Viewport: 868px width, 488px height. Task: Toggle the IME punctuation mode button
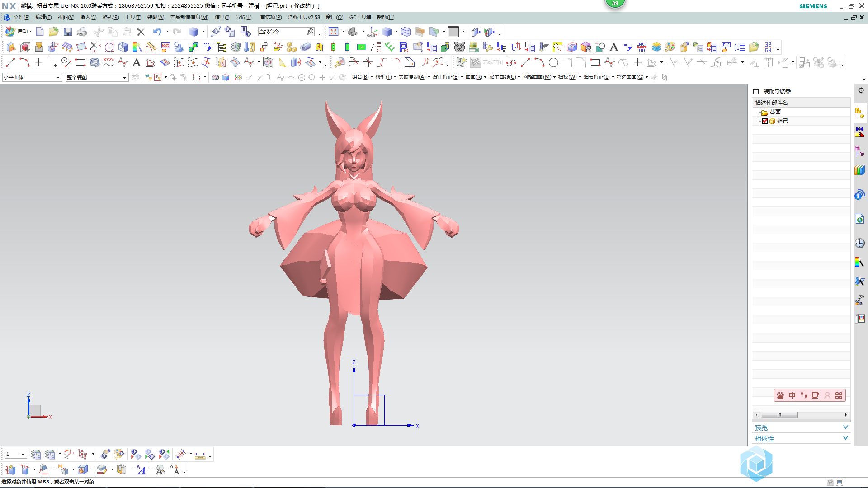click(x=804, y=395)
